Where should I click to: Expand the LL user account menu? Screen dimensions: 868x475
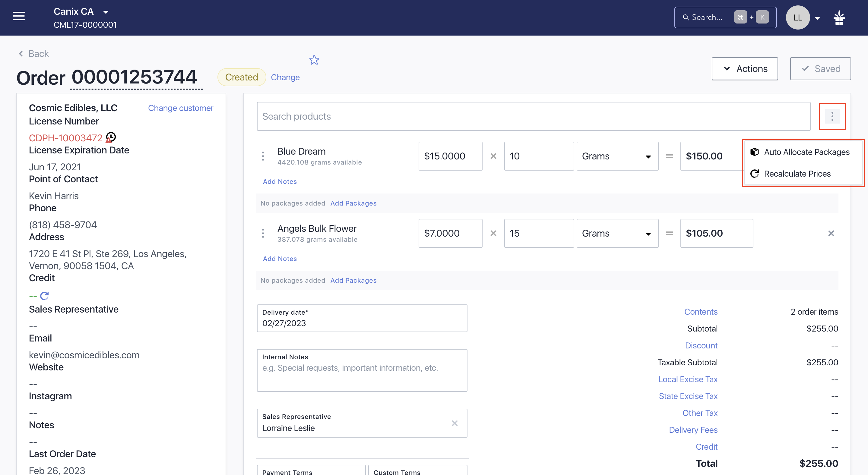click(817, 18)
